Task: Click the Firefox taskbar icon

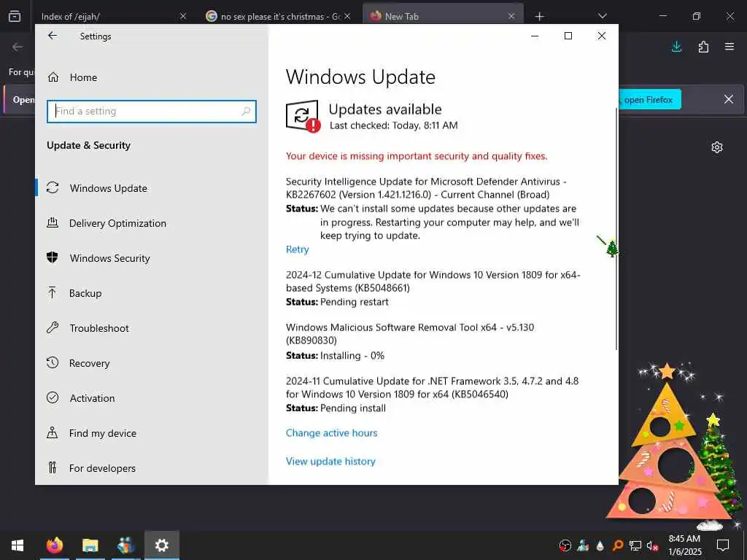Action: pyautogui.click(x=55, y=545)
